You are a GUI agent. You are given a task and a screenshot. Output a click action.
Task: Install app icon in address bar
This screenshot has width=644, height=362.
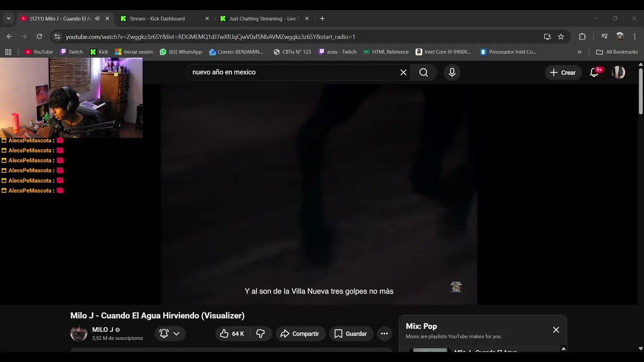(x=547, y=37)
